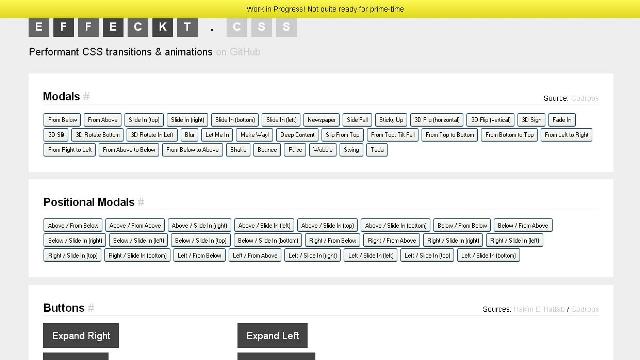Click the 'Above / Slide in (right)' button
This screenshot has width=640, height=360.
[x=200, y=225]
